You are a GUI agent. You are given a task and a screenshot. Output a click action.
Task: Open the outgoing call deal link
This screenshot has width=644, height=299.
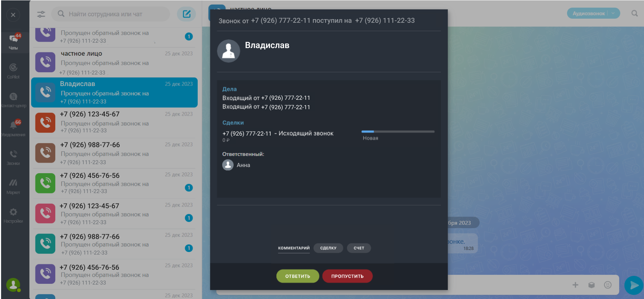point(278,134)
